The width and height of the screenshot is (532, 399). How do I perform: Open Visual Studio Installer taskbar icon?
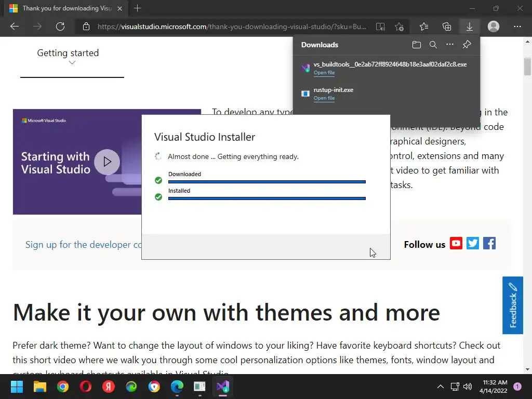(223, 387)
